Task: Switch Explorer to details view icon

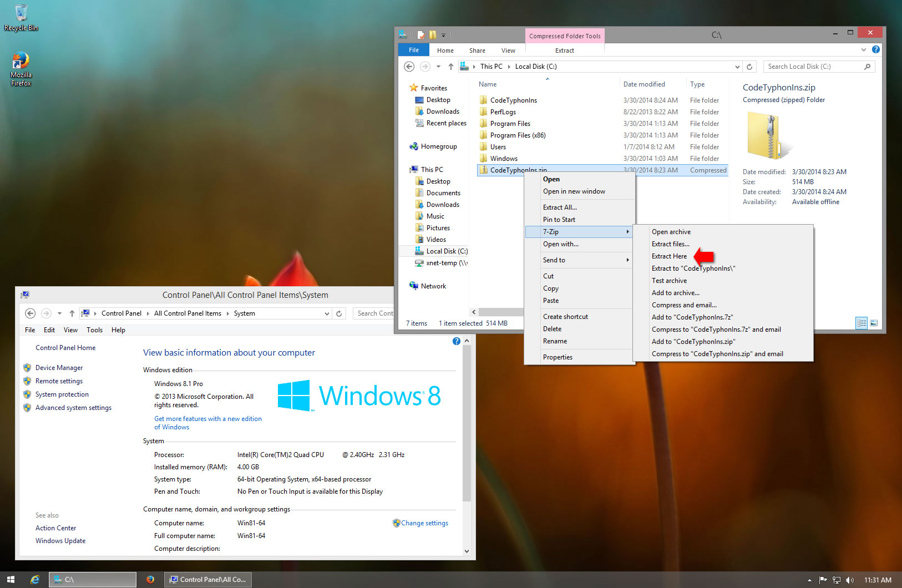Action: click(862, 323)
